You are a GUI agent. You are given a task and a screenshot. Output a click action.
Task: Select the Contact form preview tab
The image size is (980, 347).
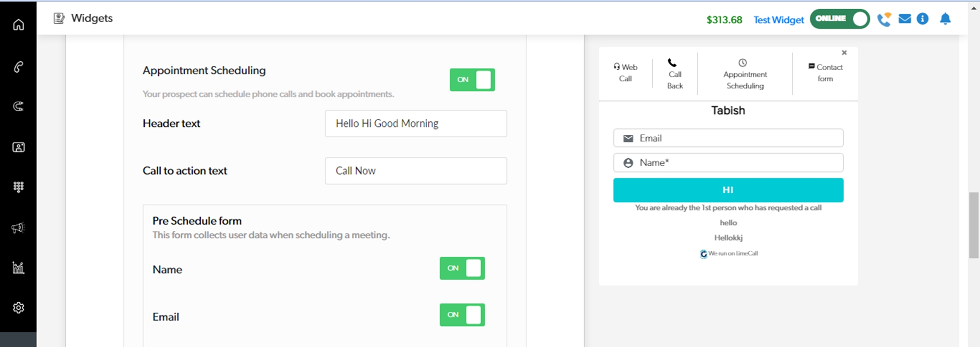[825, 73]
